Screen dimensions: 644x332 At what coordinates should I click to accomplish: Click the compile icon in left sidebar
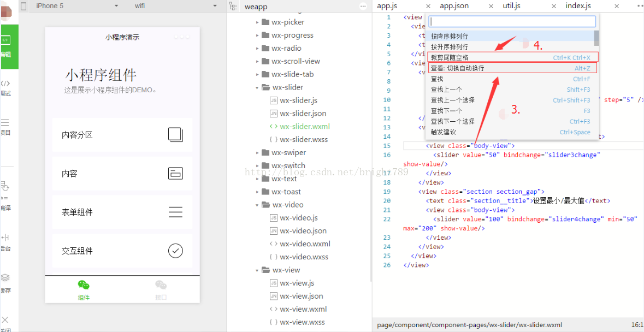point(5,187)
